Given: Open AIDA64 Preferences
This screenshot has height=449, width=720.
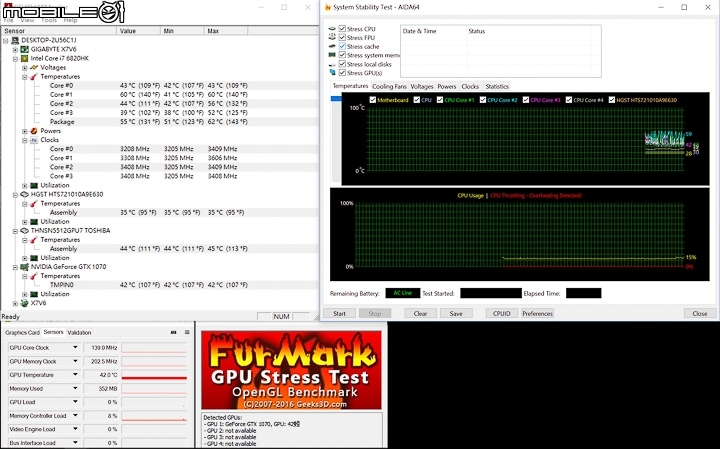Looking at the screenshot, I should pyautogui.click(x=537, y=314).
